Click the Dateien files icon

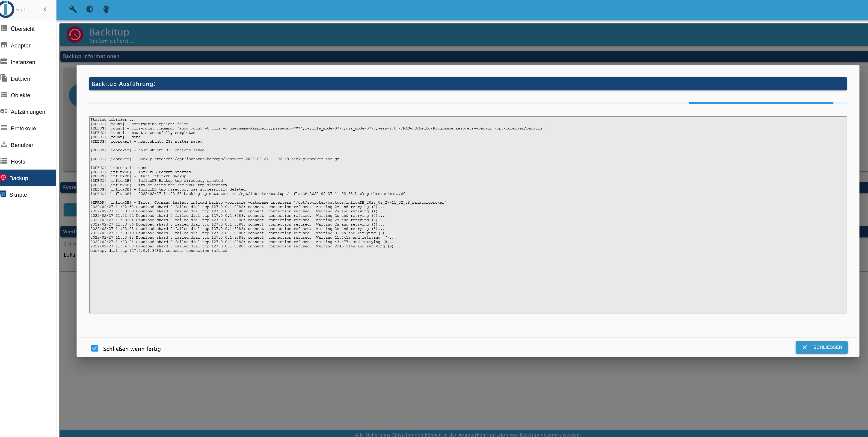click(x=4, y=79)
